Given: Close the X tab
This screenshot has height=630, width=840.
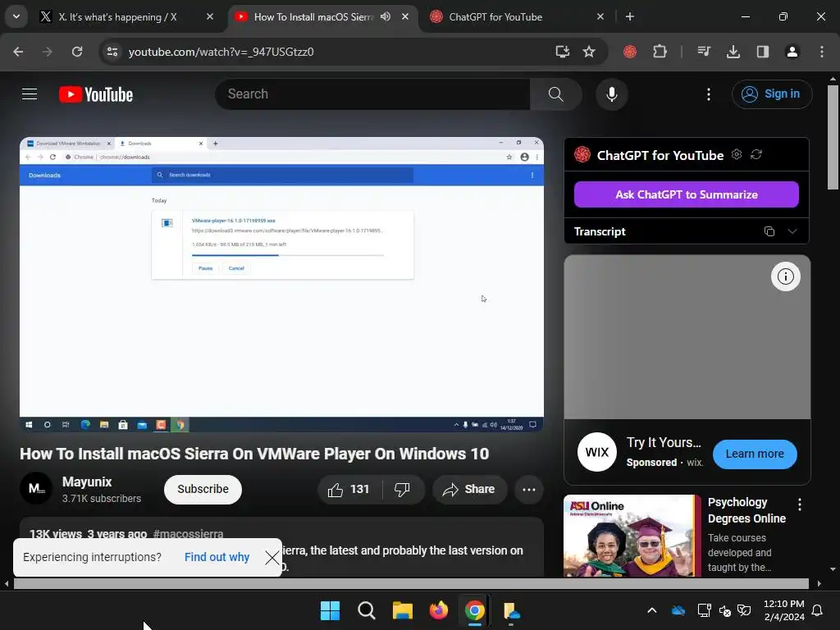Looking at the screenshot, I should pos(210,16).
